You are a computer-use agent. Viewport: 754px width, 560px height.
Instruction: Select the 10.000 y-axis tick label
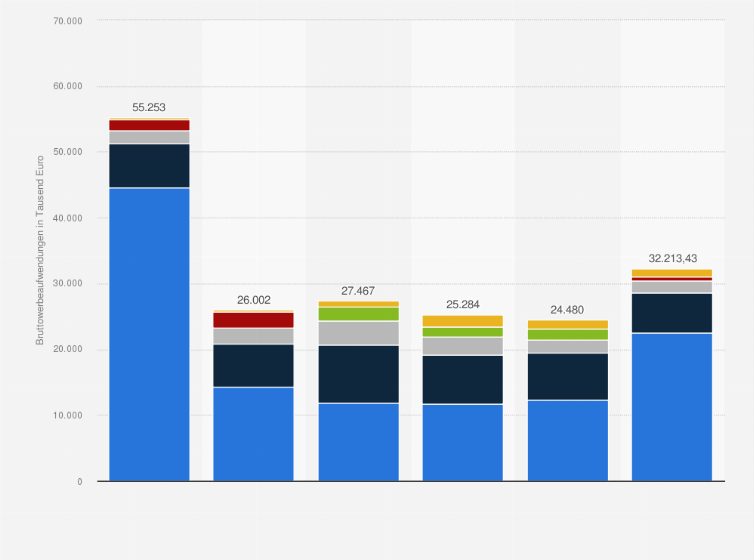coord(68,416)
